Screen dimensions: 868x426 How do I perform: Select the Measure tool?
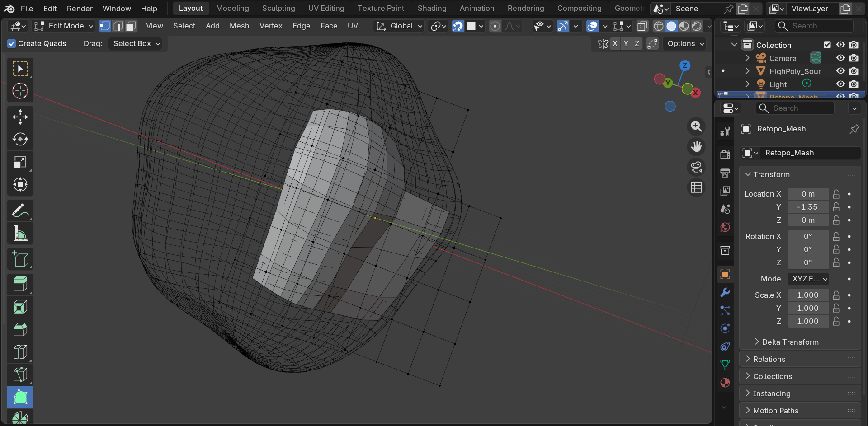[20, 233]
